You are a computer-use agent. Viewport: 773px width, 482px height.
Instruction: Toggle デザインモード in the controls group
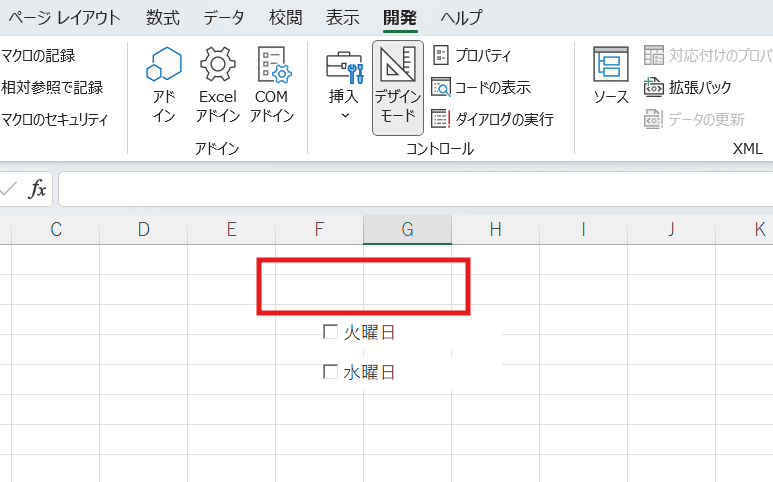[397, 87]
